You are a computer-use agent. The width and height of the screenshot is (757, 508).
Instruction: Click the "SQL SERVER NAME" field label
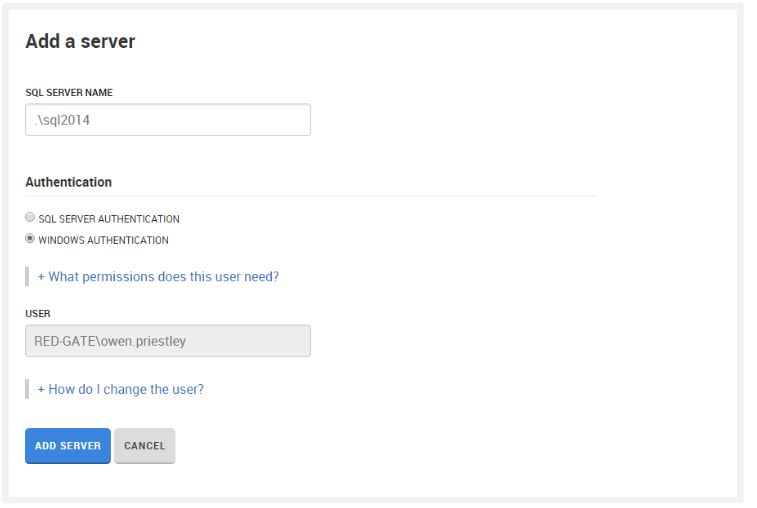click(x=69, y=93)
